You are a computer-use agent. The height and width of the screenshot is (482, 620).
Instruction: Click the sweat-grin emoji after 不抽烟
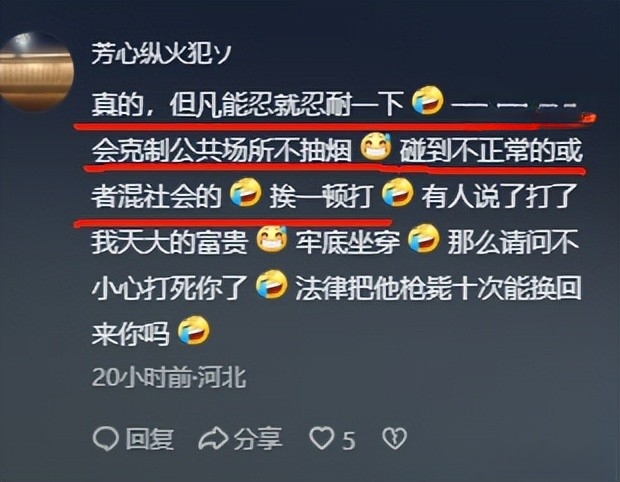pyautogui.click(x=376, y=147)
